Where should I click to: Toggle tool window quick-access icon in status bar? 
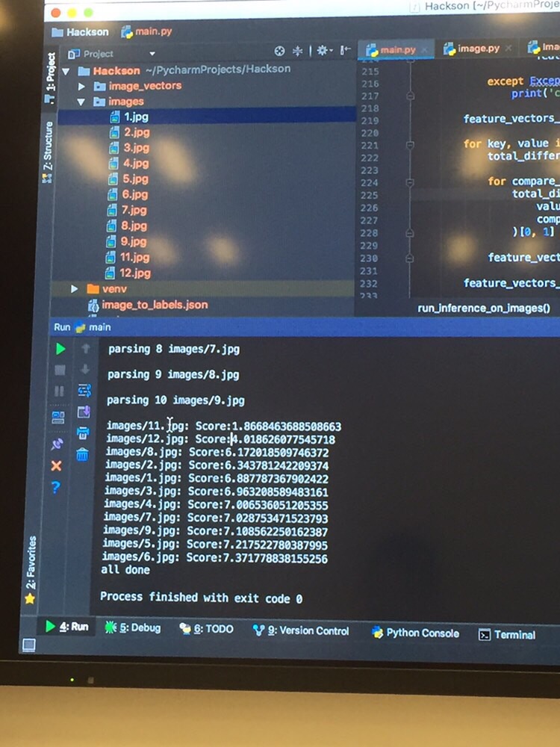click(x=28, y=645)
